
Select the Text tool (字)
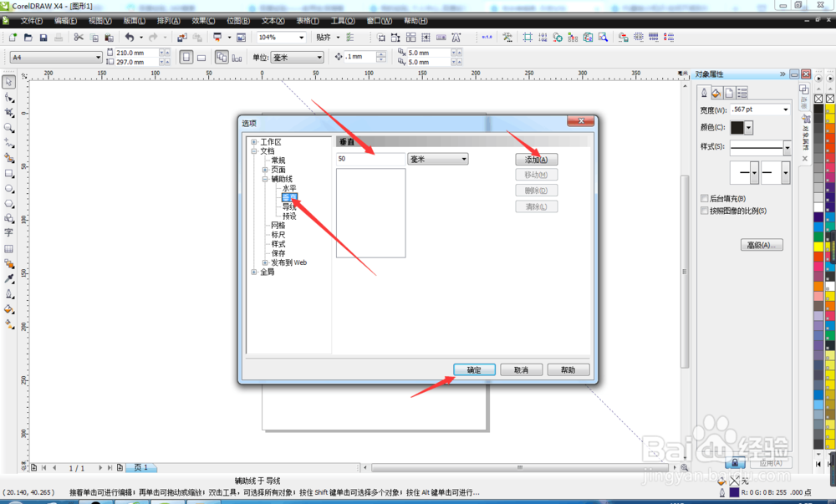click(x=9, y=233)
